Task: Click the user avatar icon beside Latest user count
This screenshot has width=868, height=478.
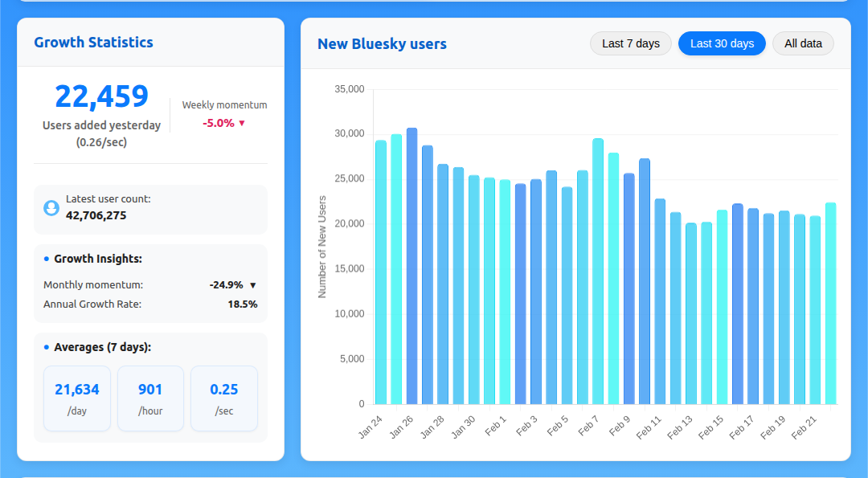Action: point(51,208)
